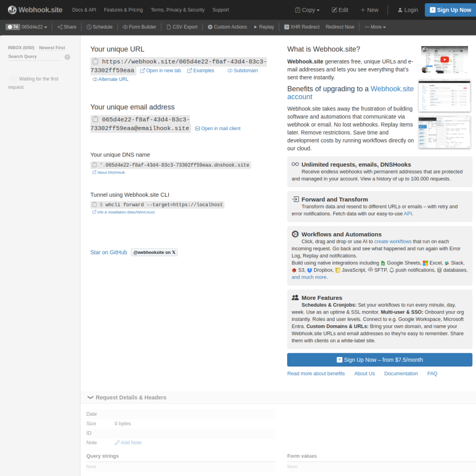The width and height of the screenshot is (476, 476).
Task: Open Terms, Privacy & Security page
Action: pyautogui.click(x=178, y=10)
